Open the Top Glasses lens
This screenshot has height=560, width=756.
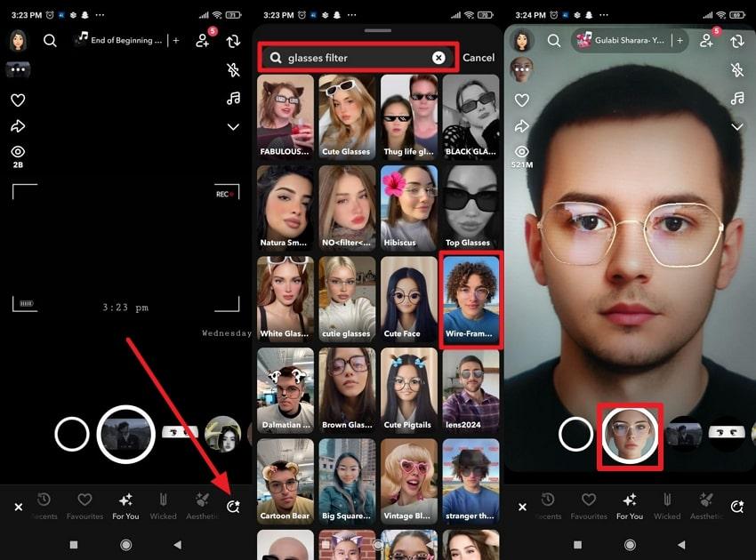470,207
